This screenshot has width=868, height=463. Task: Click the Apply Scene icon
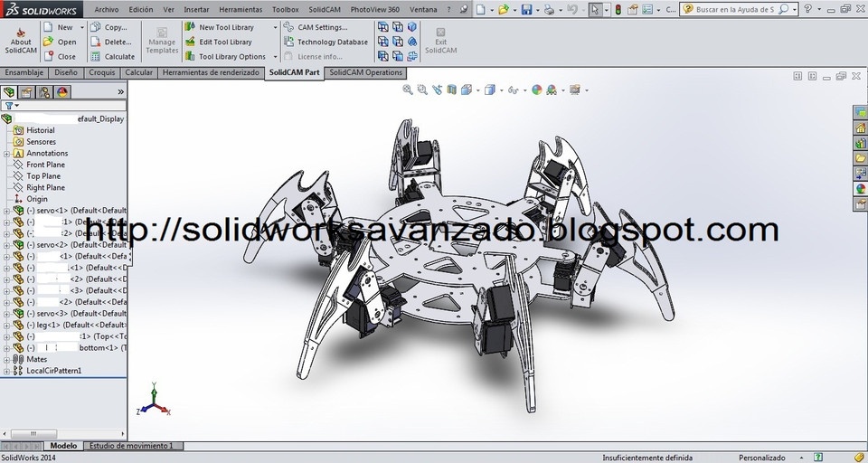[552, 90]
